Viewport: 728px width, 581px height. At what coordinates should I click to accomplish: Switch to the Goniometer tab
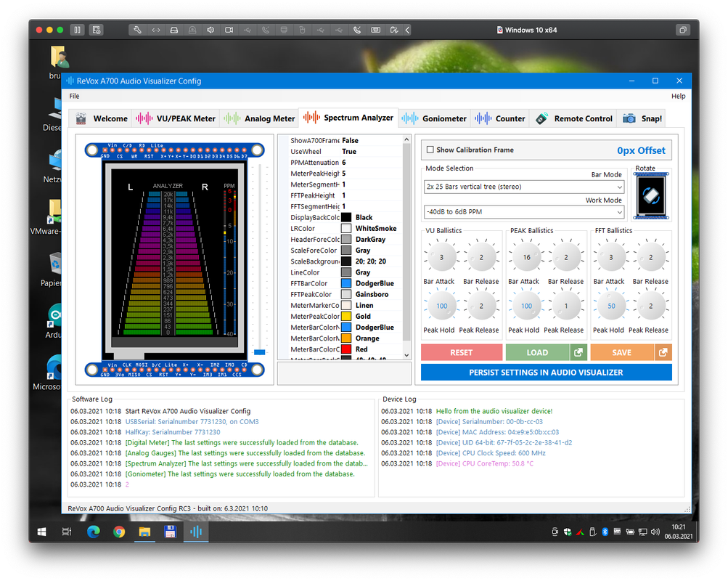433,118
